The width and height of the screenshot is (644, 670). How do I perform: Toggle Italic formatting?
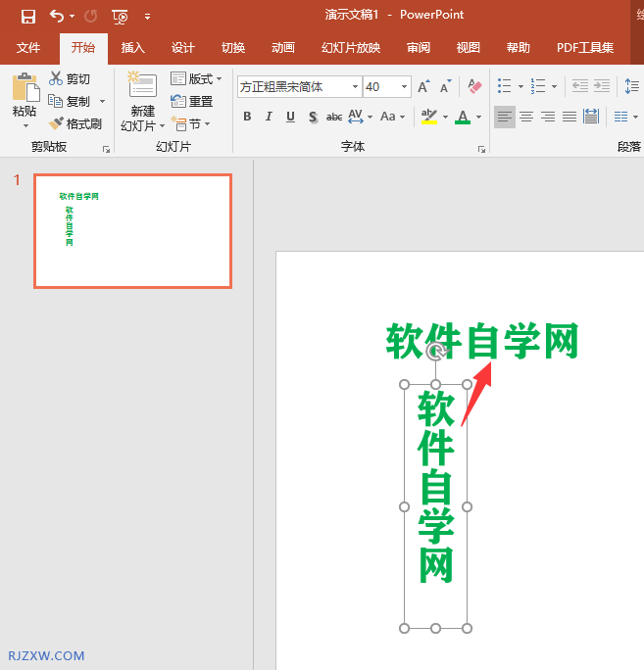tap(269, 118)
